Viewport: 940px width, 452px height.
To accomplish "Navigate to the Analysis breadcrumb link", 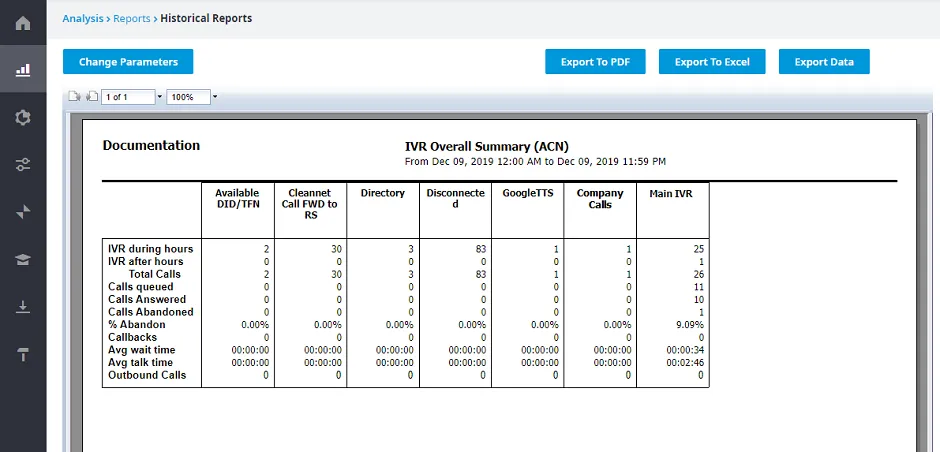I will [83, 19].
